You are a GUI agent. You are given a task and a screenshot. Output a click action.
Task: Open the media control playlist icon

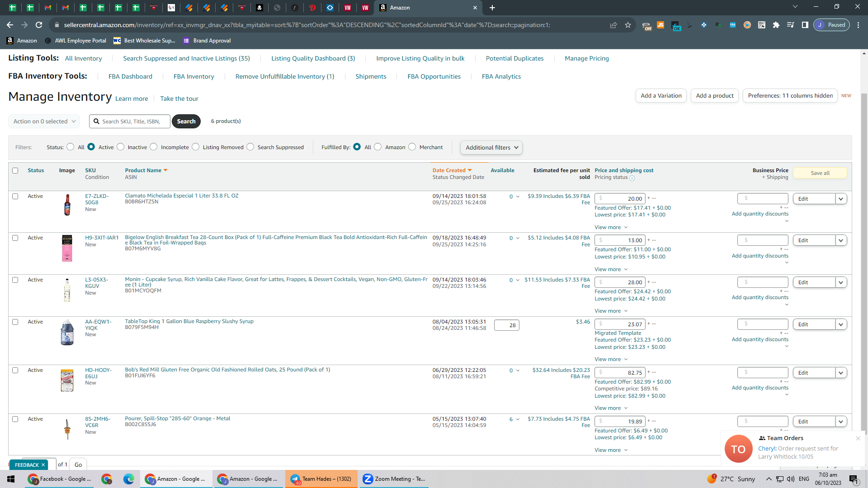click(x=791, y=25)
